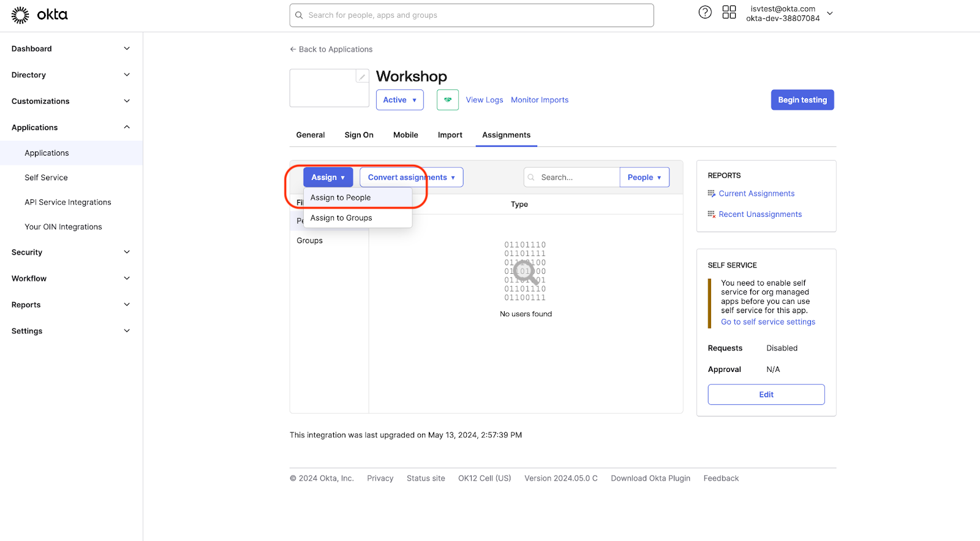Click the Begin testing button
Image resolution: width=980 pixels, height=541 pixels.
click(802, 100)
